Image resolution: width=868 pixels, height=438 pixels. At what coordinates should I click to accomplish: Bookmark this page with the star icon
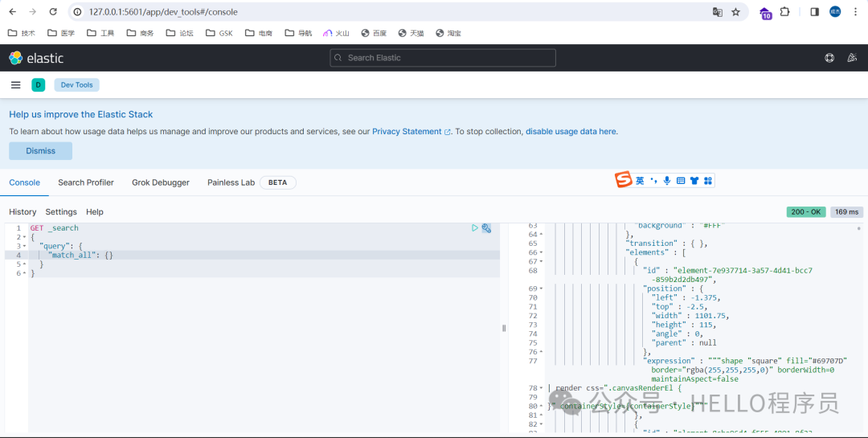click(735, 11)
